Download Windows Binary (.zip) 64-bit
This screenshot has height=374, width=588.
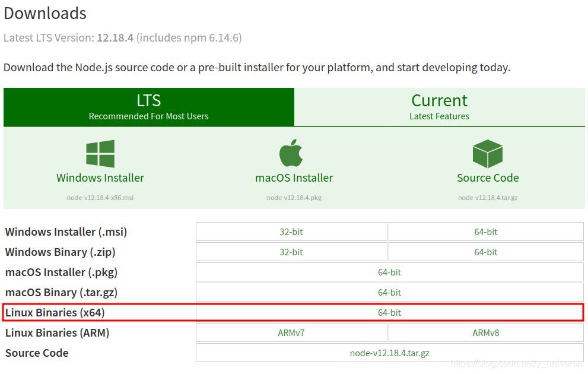click(x=486, y=252)
